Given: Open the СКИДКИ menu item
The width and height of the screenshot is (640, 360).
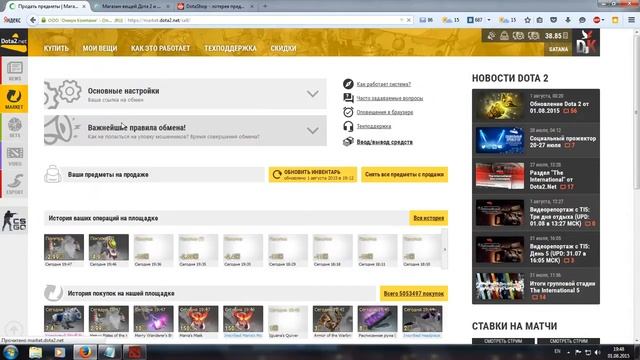Looking at the screenshot, I should (283, 48).
